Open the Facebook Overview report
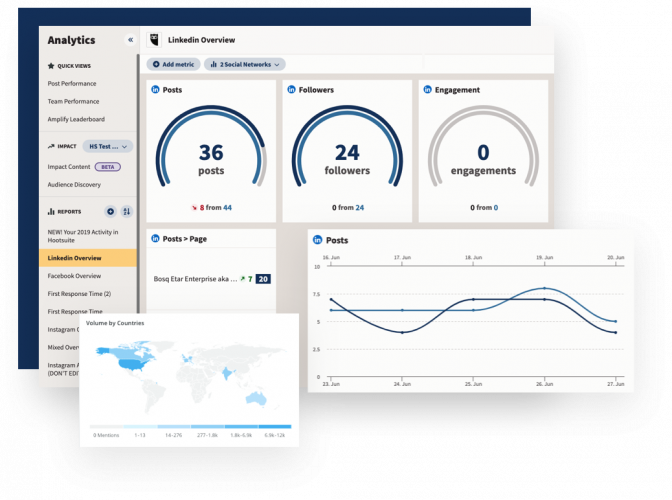Screen dimensions: 672x500 (x=74, y=276)
